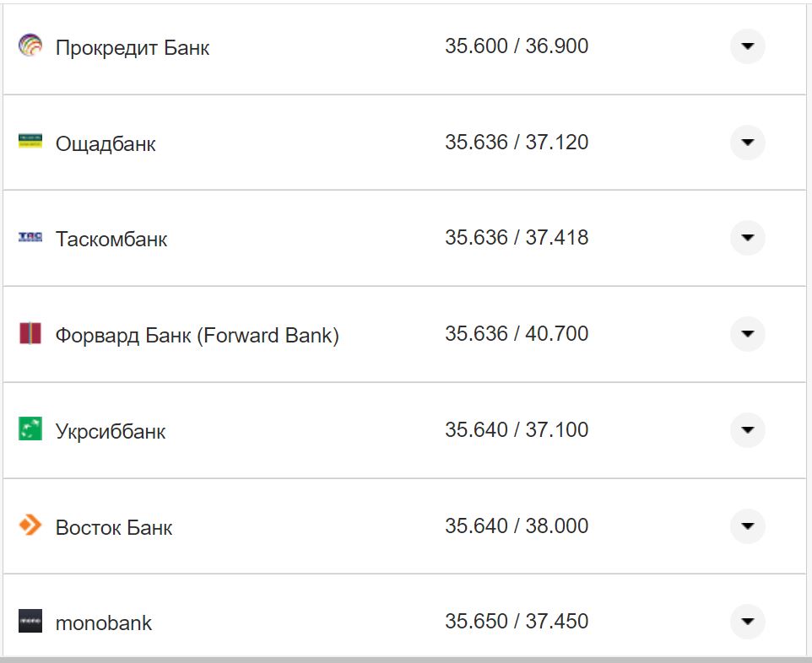Image resolution: width=812 pixels, height=663 pixels.
Task: Expand the Восток Банк rate details
Action: [x=747, y=526]
